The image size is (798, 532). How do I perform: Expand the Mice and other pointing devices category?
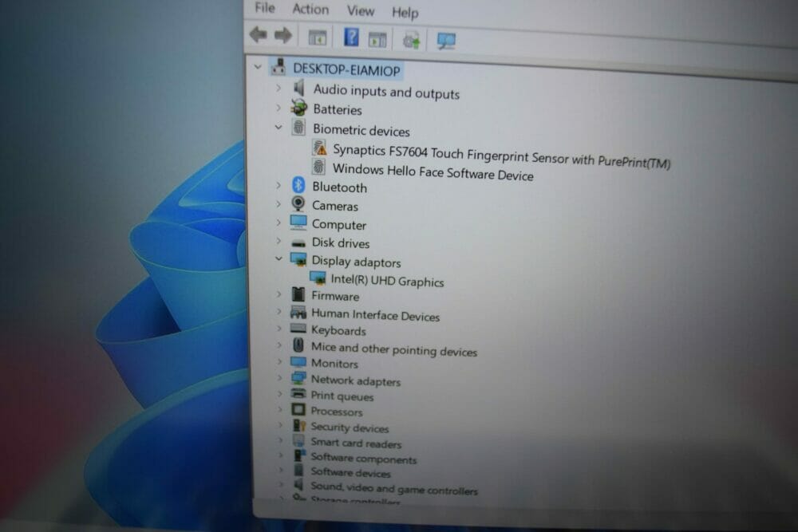[x=279, y=345]
